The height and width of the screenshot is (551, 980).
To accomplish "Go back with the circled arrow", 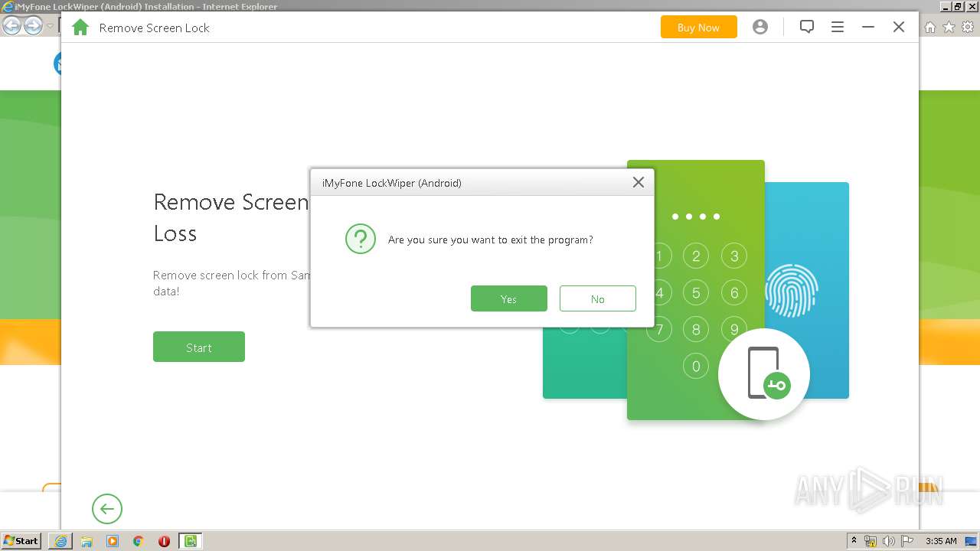I will point(107,508).
